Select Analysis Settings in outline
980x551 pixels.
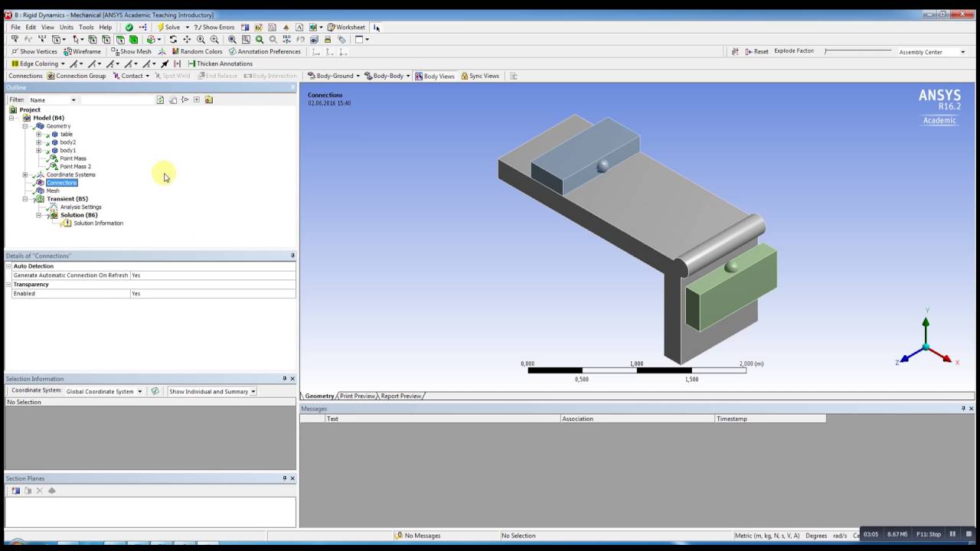point(80,207)
